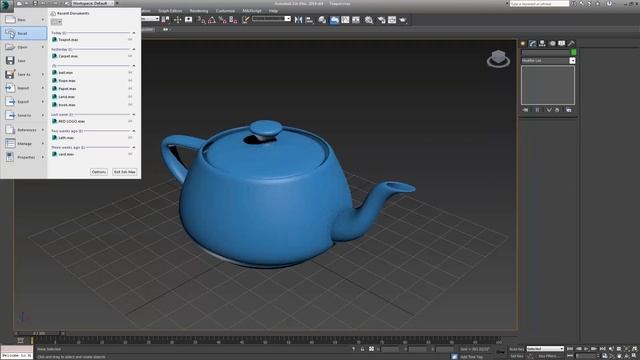Open the Render Setup icon
This screenshot has width=640, height=360.
(x=381, y=20)
